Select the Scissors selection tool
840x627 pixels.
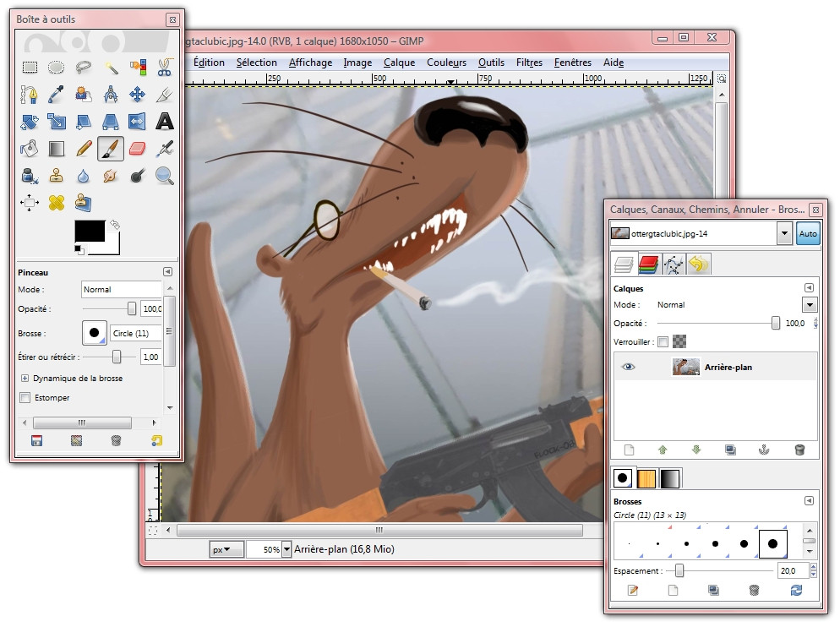tap(165, 67)
